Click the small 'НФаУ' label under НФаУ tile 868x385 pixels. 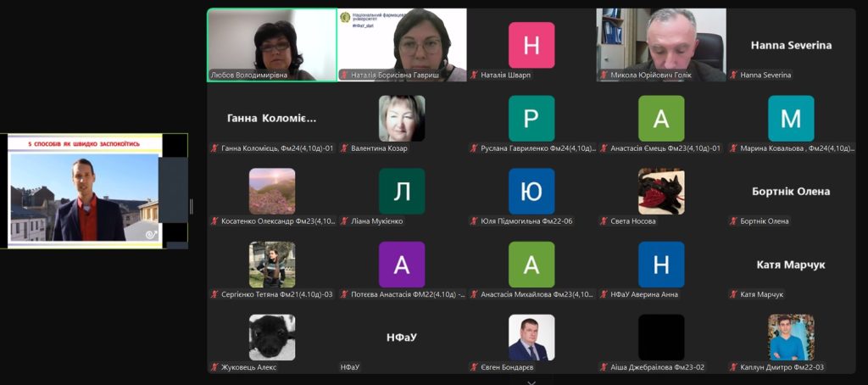point(350,366)
